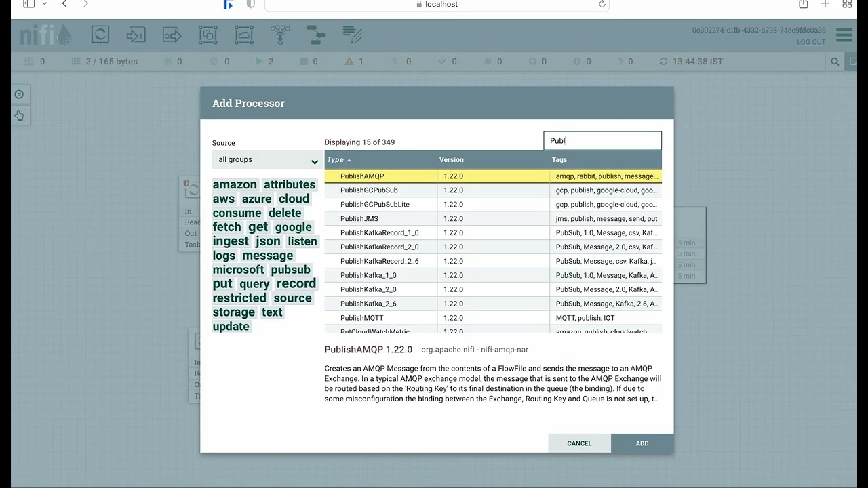Viewport: 868px width, 488px height.
Task: Select the consume tag
Action: (237, 213)
